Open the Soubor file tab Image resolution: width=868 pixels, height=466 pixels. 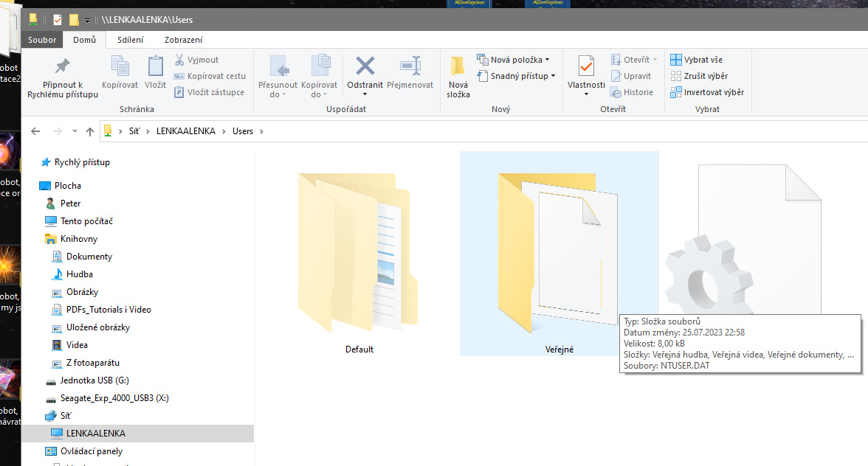(42, 40)
